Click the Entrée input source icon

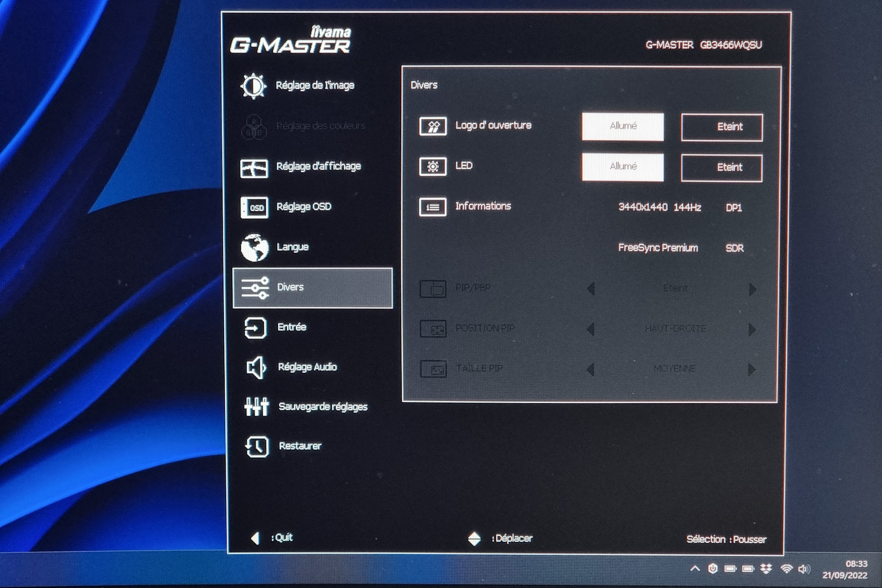(x=255, y=328)
